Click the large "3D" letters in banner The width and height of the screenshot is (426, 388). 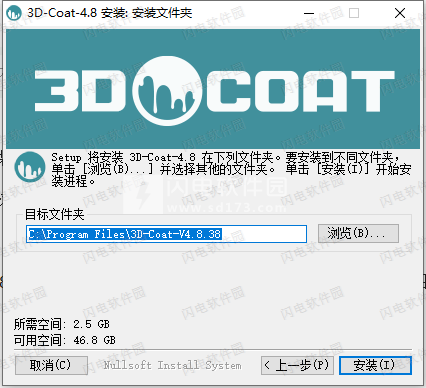click(80, 91)
